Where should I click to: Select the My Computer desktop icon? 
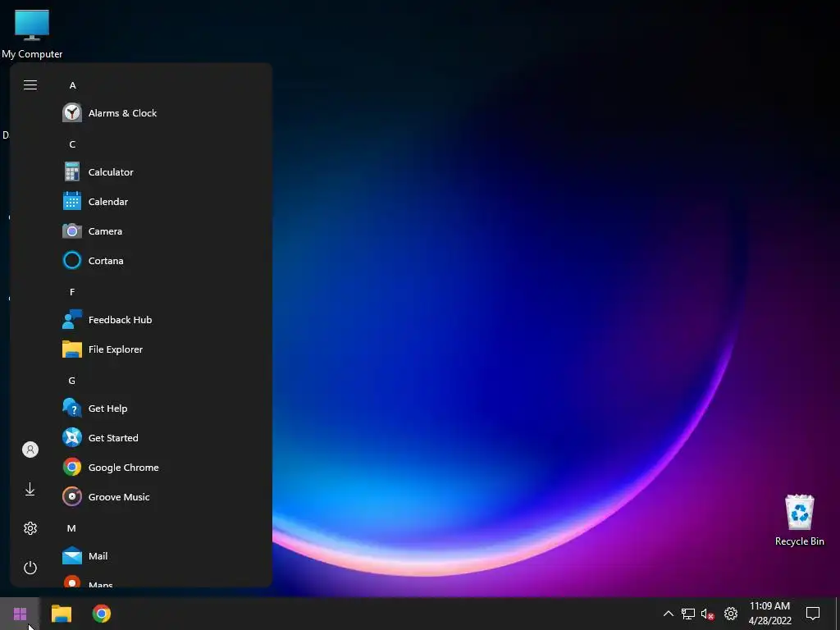pos(32,33)
